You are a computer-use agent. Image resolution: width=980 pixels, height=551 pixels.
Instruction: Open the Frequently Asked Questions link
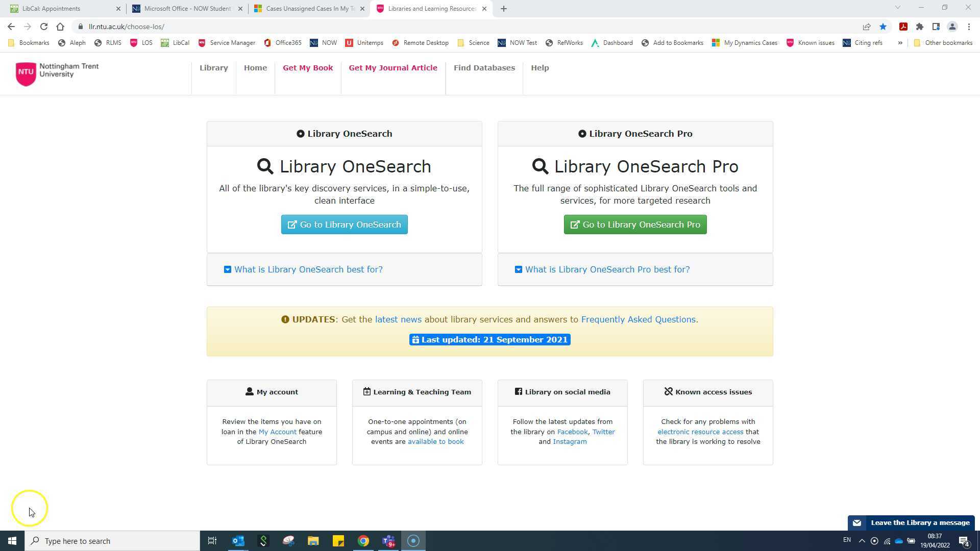(638, 319)
